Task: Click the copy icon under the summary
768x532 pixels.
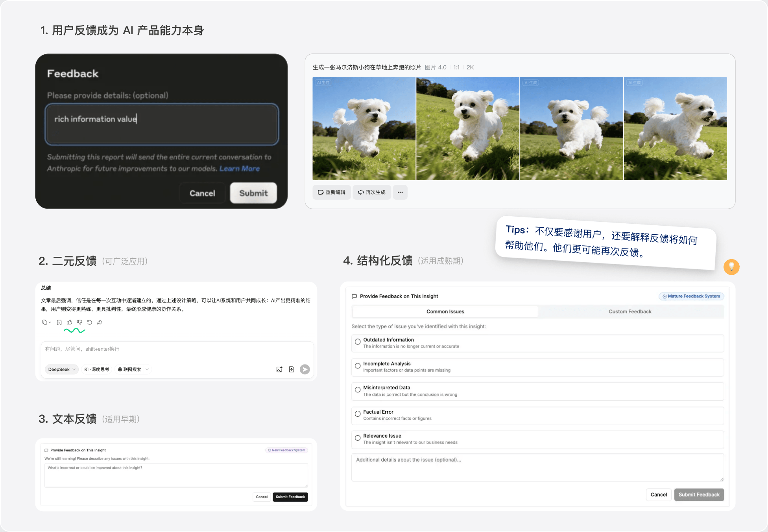Action: point(44,322)
